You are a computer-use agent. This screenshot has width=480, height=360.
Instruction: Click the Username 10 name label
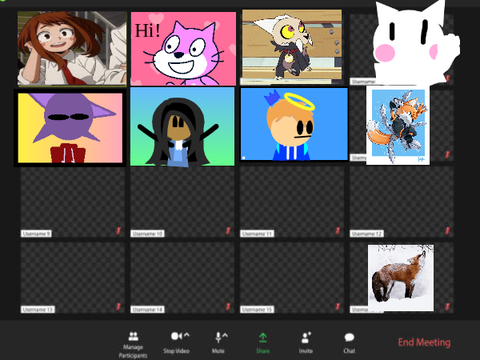[x=147, y=234]
